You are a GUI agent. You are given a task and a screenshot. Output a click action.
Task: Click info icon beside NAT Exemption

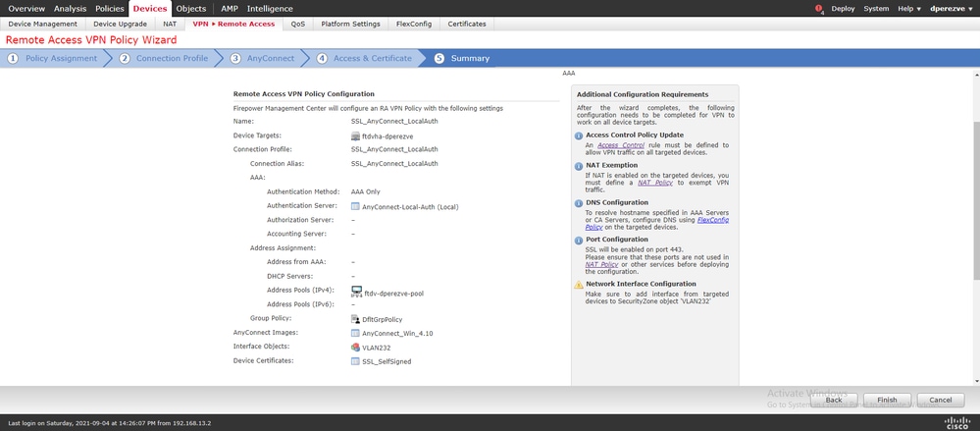(579, 166)
